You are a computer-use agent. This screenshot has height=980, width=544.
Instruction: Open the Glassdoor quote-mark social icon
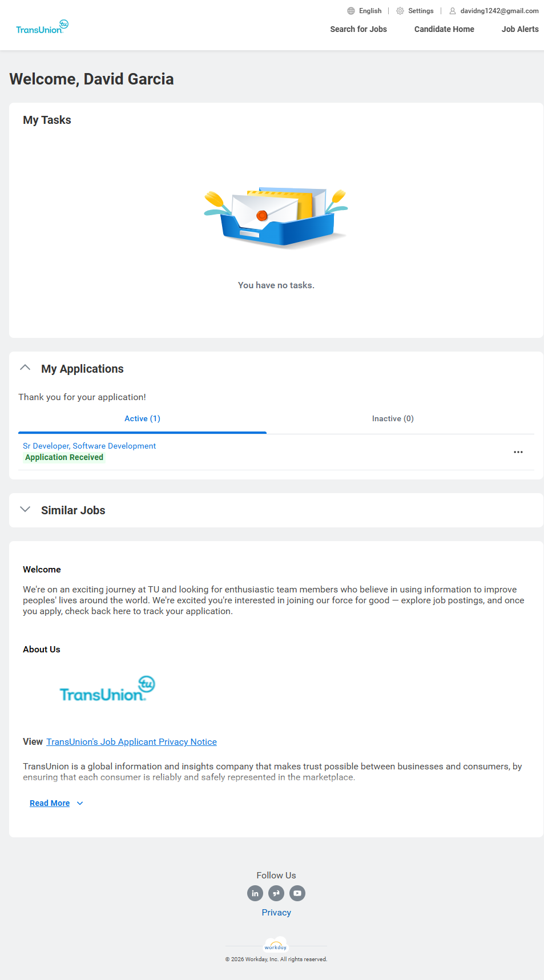point(276,893)
